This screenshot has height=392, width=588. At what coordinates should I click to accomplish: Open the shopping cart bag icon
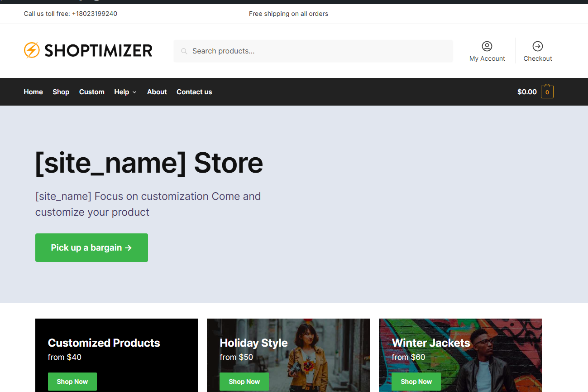click(547, 92)
